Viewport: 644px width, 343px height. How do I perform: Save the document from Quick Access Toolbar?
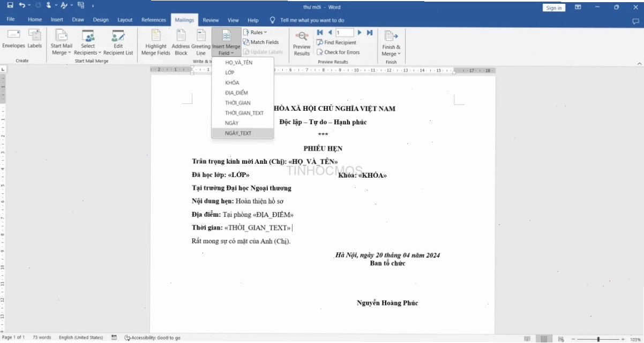10,5
